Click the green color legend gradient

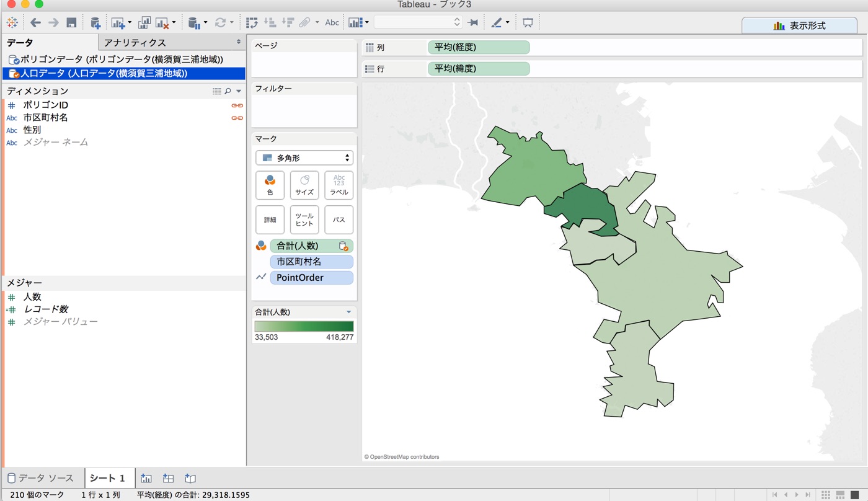coord(304,326)
